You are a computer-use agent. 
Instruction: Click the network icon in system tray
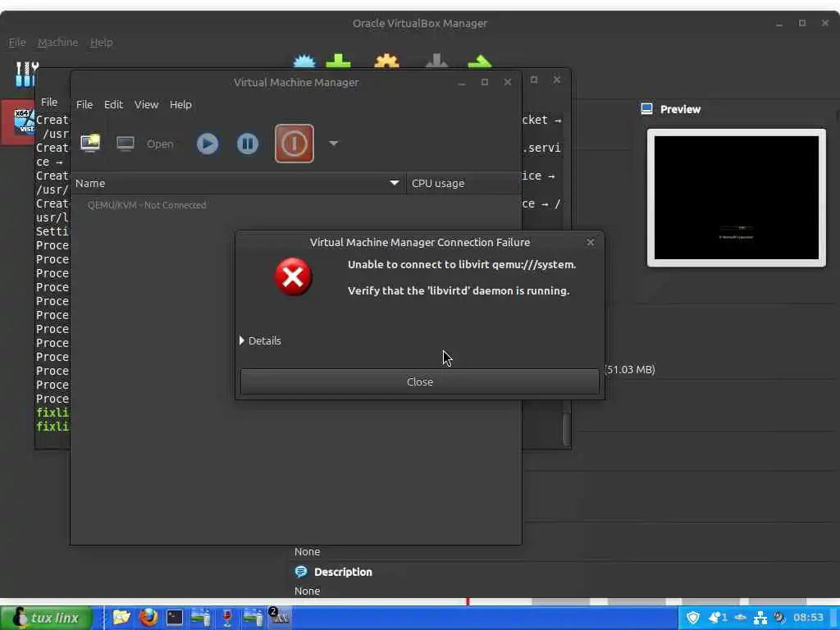pyautogui.click(x=760, y=618)
